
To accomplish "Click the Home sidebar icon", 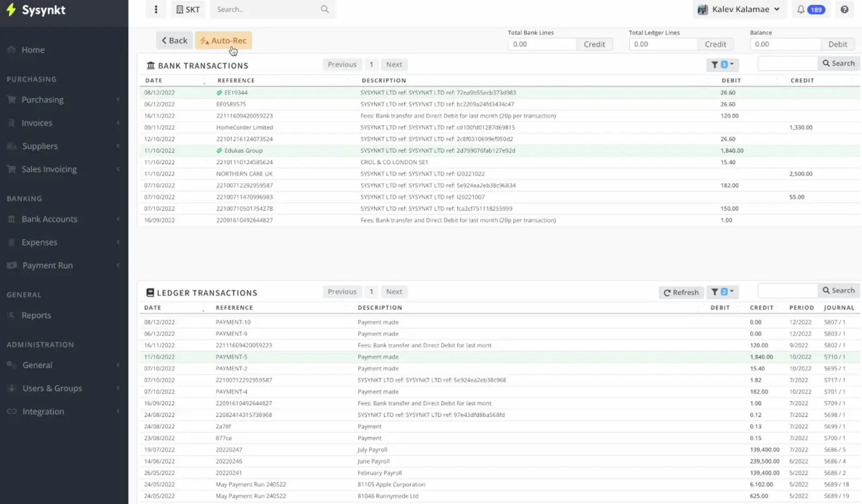I will 11,50.
